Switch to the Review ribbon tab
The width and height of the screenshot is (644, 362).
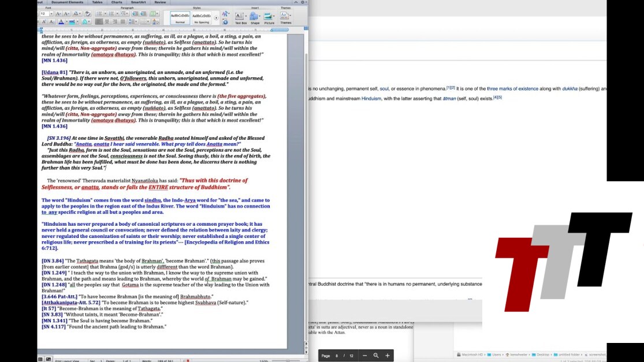pos(160,2)
